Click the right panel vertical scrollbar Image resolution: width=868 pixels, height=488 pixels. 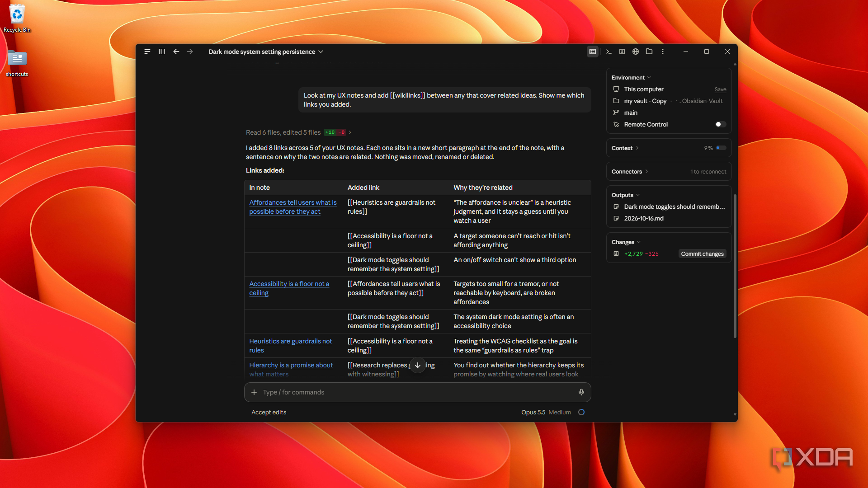tap(735, 267)
